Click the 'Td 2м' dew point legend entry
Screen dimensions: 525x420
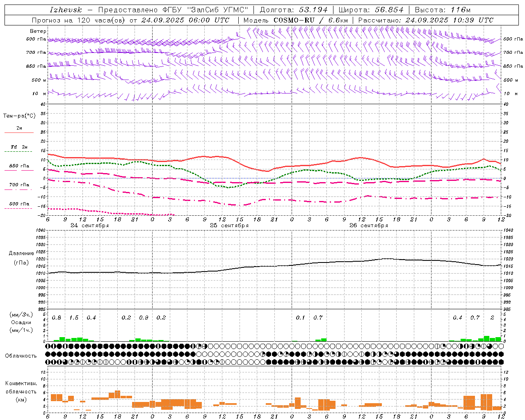19,147
